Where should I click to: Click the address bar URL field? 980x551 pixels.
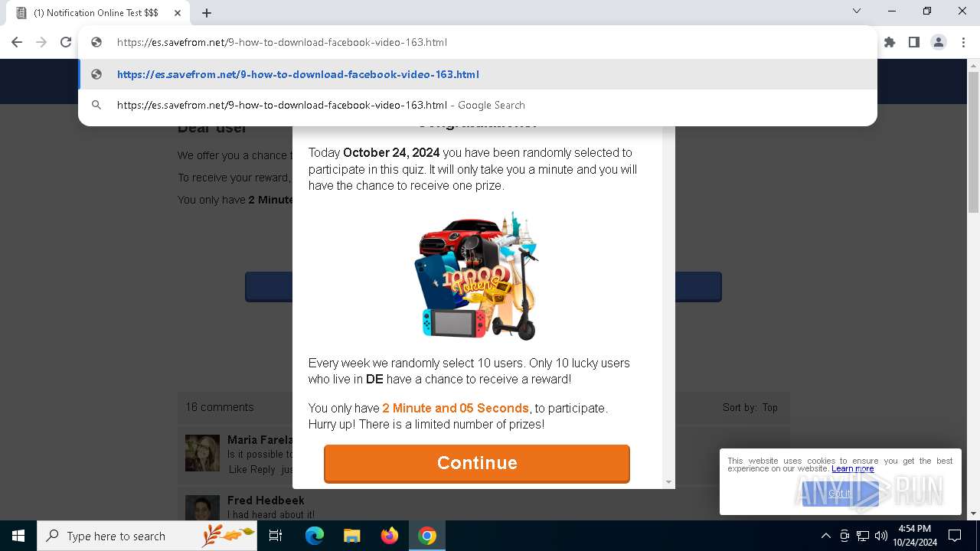pos(478,42)
